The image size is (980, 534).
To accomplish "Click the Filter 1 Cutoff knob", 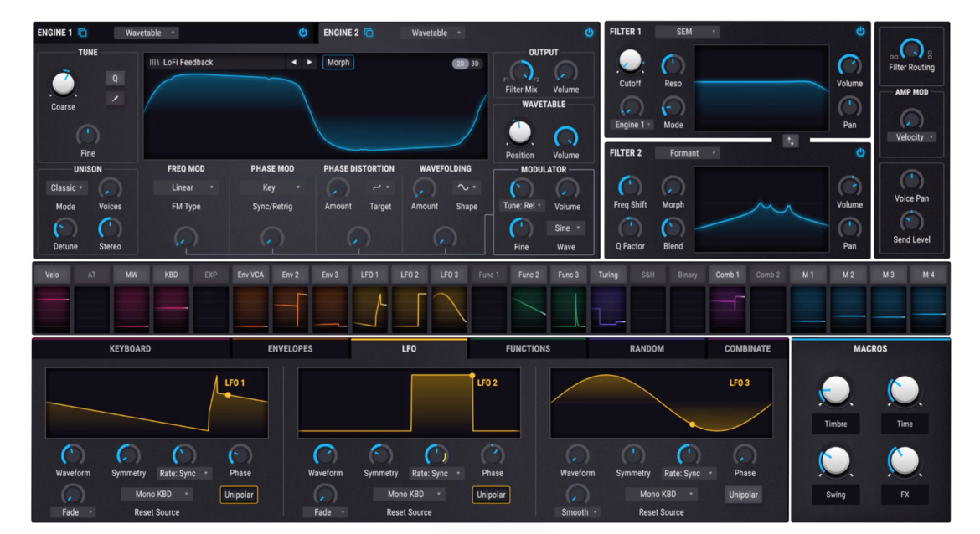I will pos(630,61).
